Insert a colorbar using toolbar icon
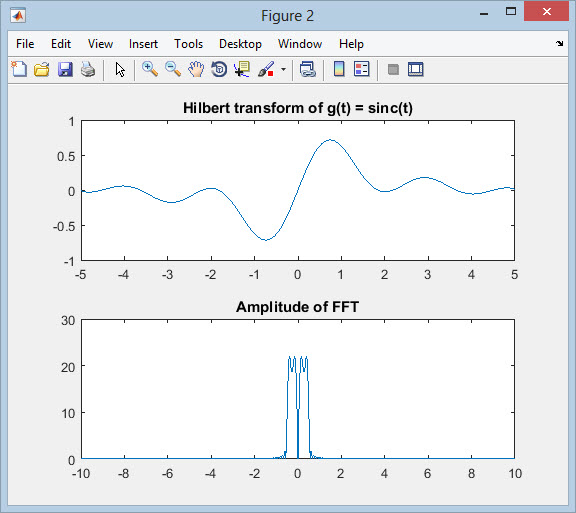 click(339, 69)
